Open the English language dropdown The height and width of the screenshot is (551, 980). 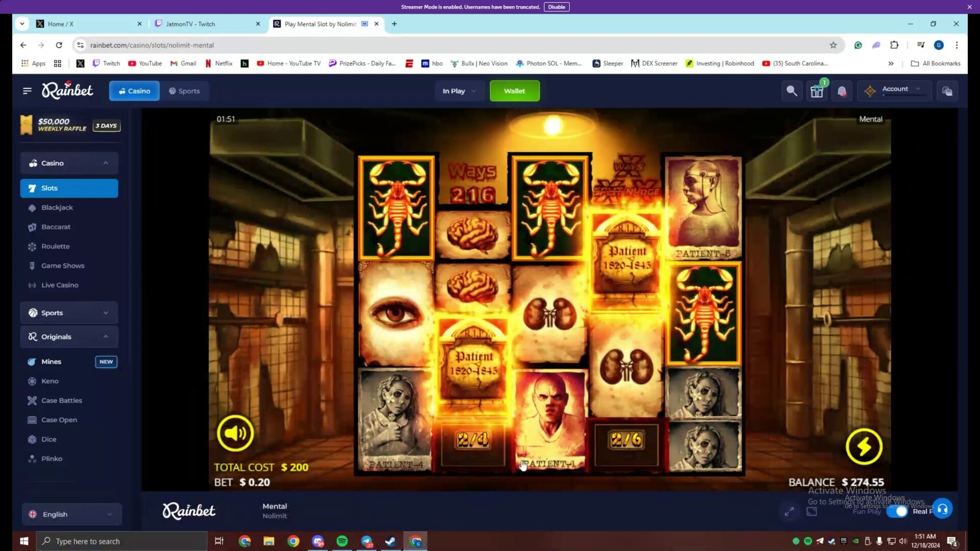click(x=71, y=514)
